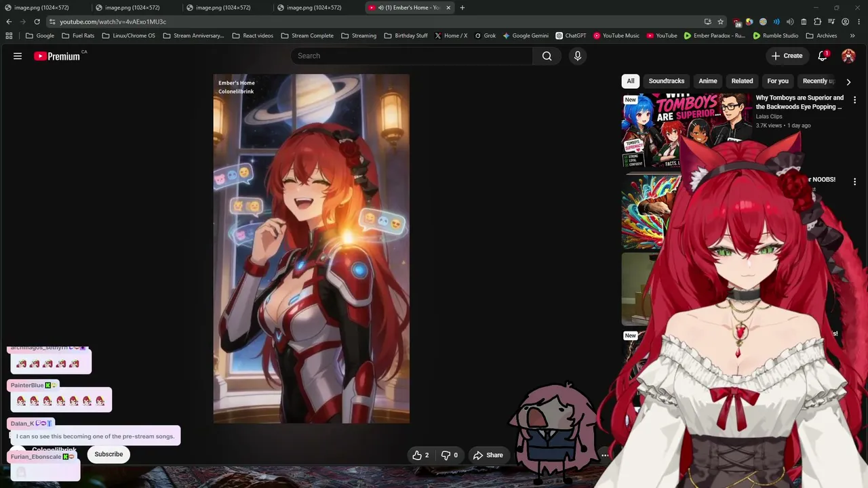The image size is (868, 488).
Task: Open Home / X bookmark
Action: pos(451,36)
